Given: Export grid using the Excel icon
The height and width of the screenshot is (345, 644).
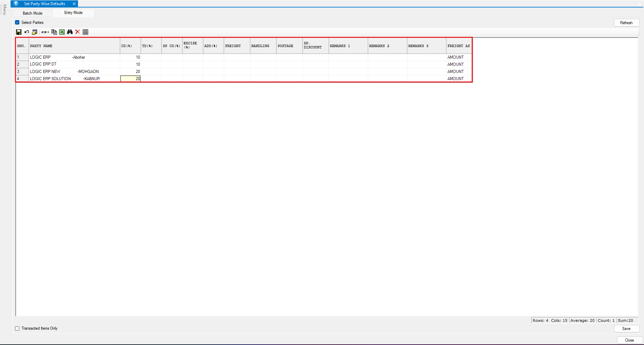Looking at the screenshot, I should [62, 32].
